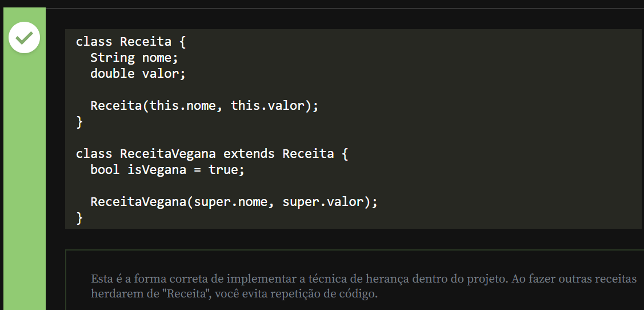Click the green checkmark correct-answer icon
Viewport: 644px width, 310px height.
pos(24,38)
